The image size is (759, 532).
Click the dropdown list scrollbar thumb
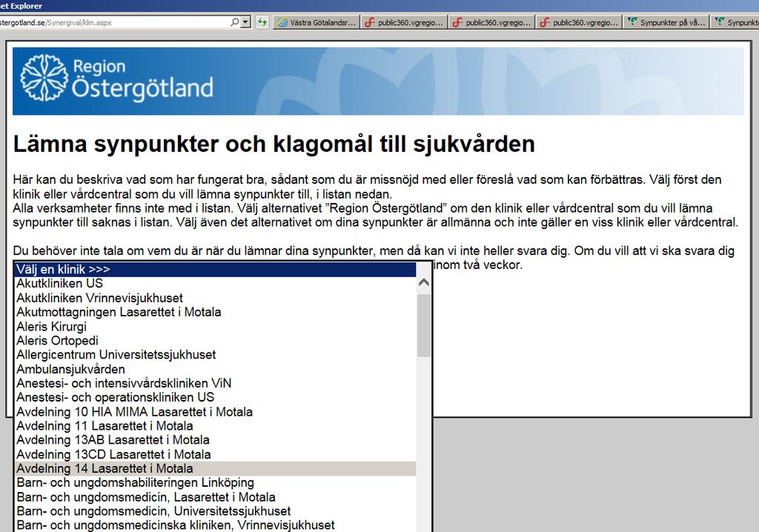423,326
